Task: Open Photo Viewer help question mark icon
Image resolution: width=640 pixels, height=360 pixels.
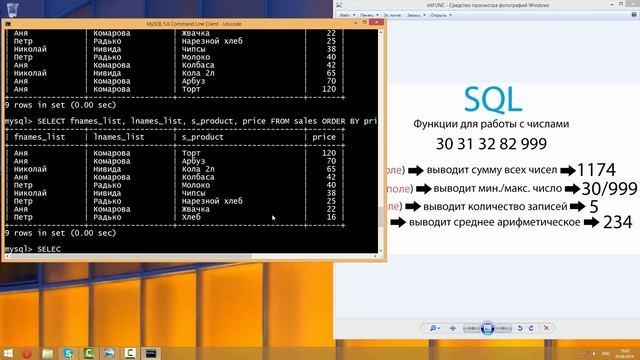Action: [634, 15]
